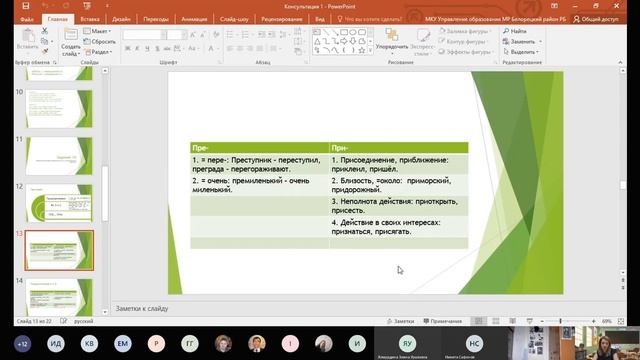
Task: Click the Cut scissors icon in ribbon
Action: 44,31
